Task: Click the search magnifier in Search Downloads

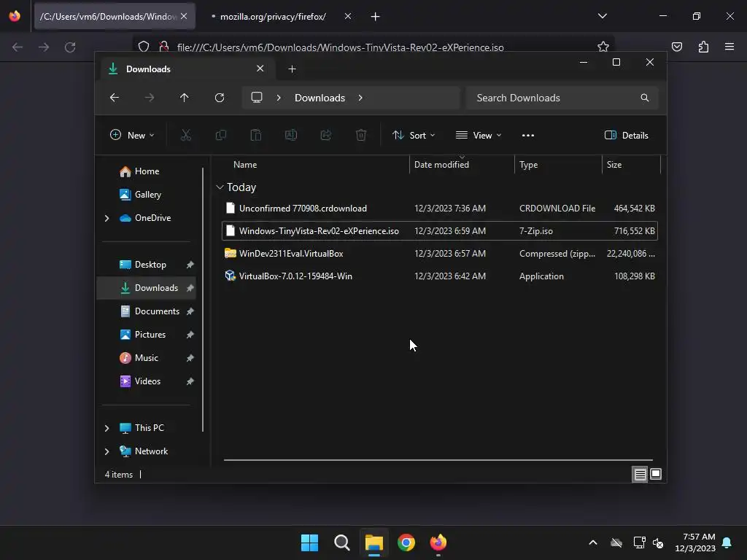Action: (645, 98)
